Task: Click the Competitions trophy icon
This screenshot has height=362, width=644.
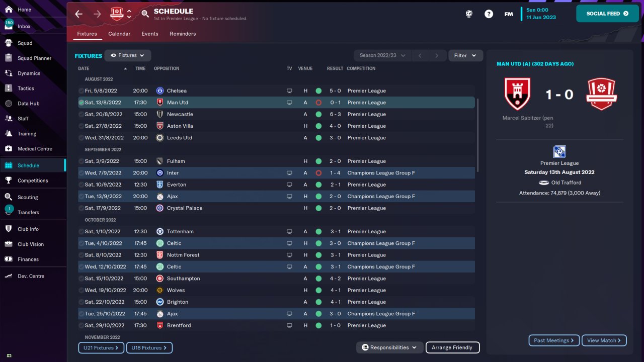Action: (x=9, y=180)
